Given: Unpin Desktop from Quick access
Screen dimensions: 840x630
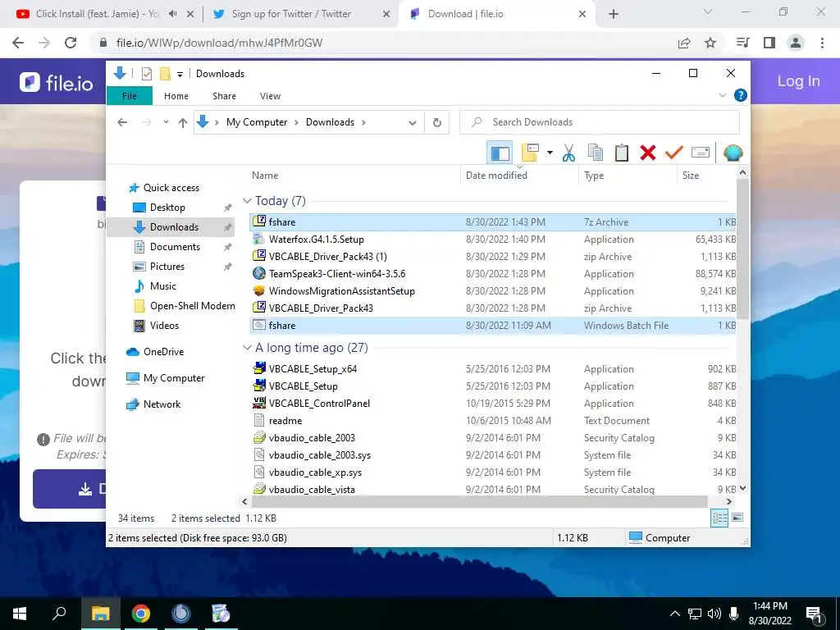Looking at the screenshot, I should [228, 208].
